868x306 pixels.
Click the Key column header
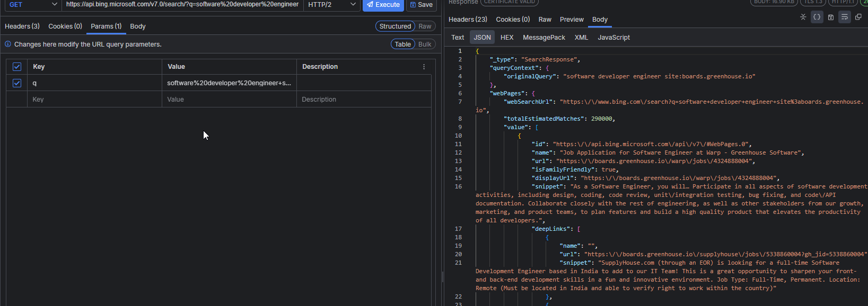click(x=94, y=67)
